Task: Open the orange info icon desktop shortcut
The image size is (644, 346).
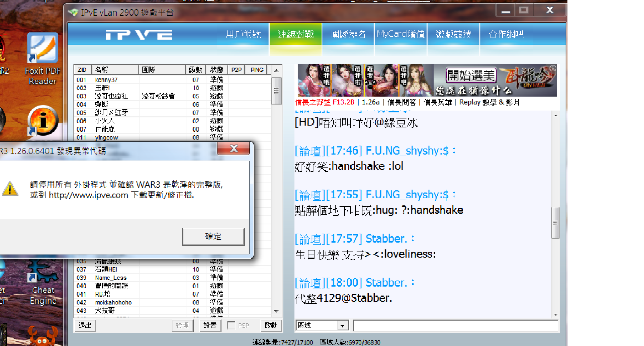Action: pos(43,121)
